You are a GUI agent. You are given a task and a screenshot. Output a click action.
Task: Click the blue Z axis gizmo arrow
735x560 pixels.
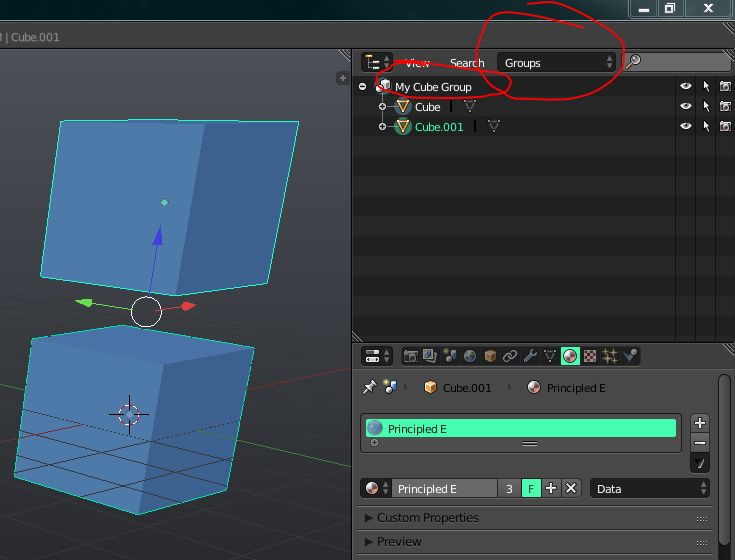point(158,235)
